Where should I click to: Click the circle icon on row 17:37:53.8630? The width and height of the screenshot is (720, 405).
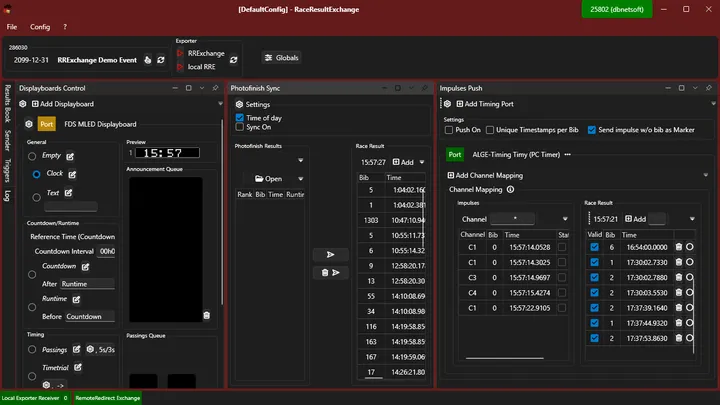tap(690, 338)
